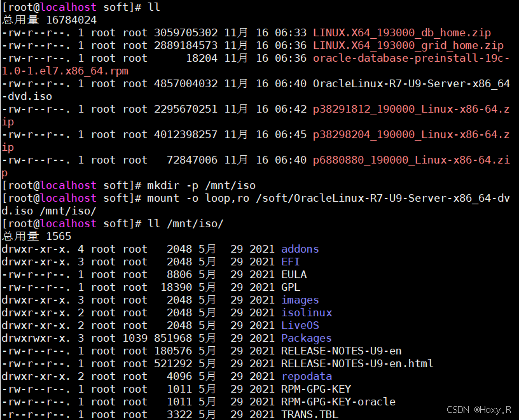Select the Packages directory name
This screenshot has height=420, width=519.
click(307, 339)
